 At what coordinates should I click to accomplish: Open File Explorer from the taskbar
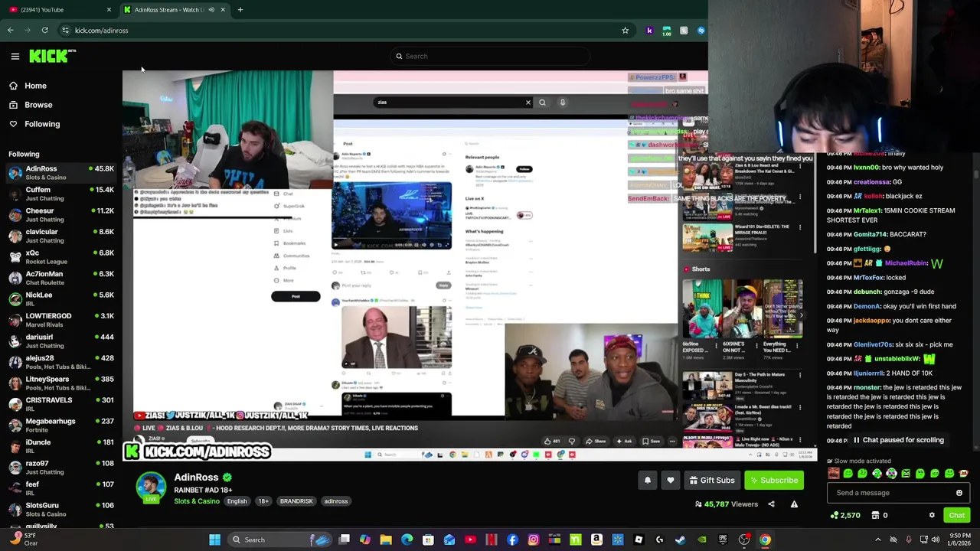(386, 540)
